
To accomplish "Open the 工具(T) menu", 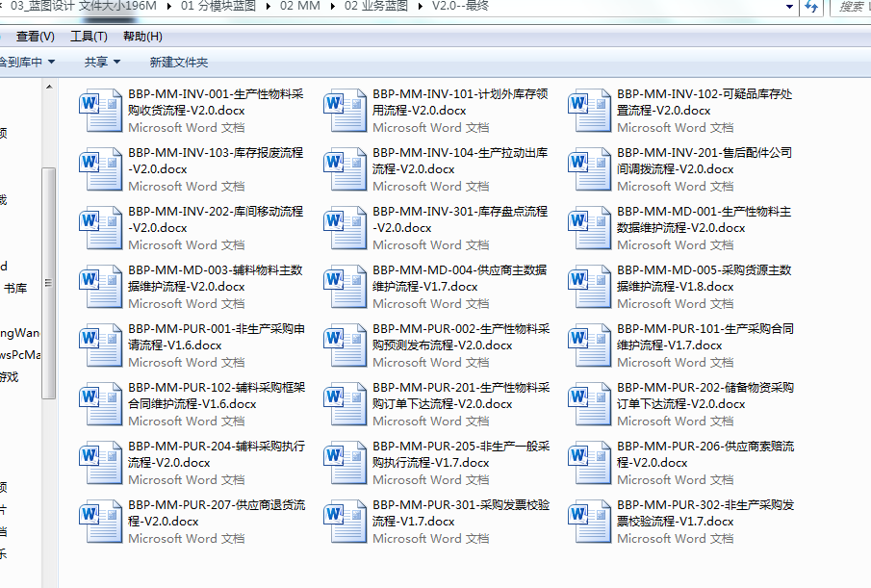I will (x=89, y=37).
